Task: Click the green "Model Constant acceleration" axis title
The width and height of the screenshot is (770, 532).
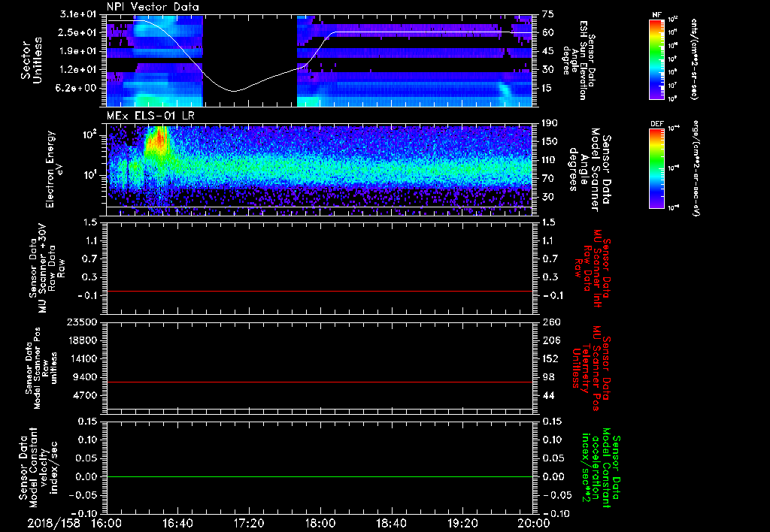Action: click(x=601, y=468)
